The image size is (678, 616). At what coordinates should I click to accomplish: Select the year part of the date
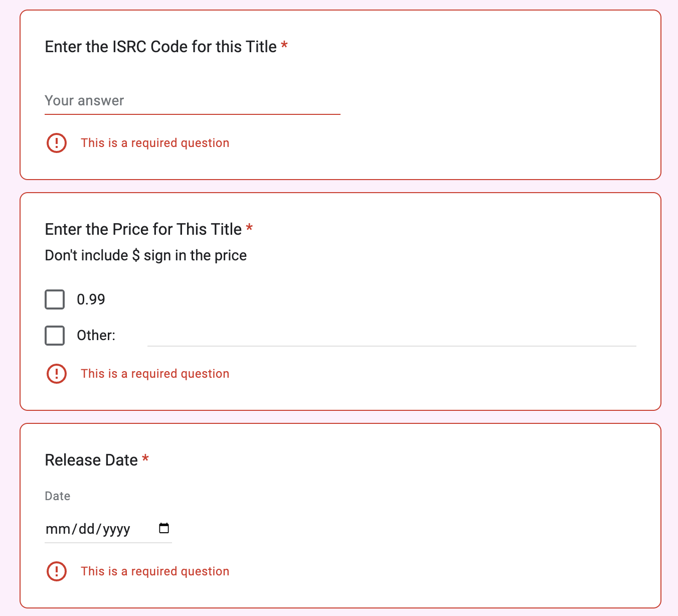tap(116, 529)
